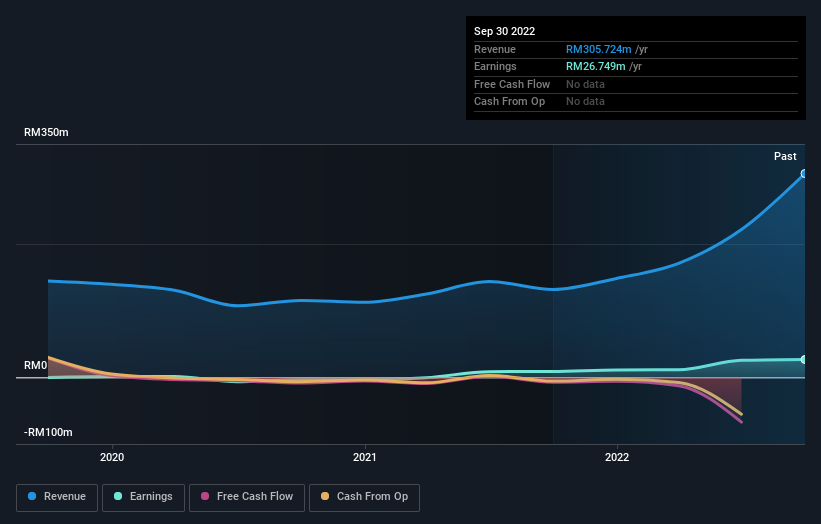Click the Revenue row label in tooltip
Image resolution: width=821 pixels, height=524 pixels.
pos(495,49)
